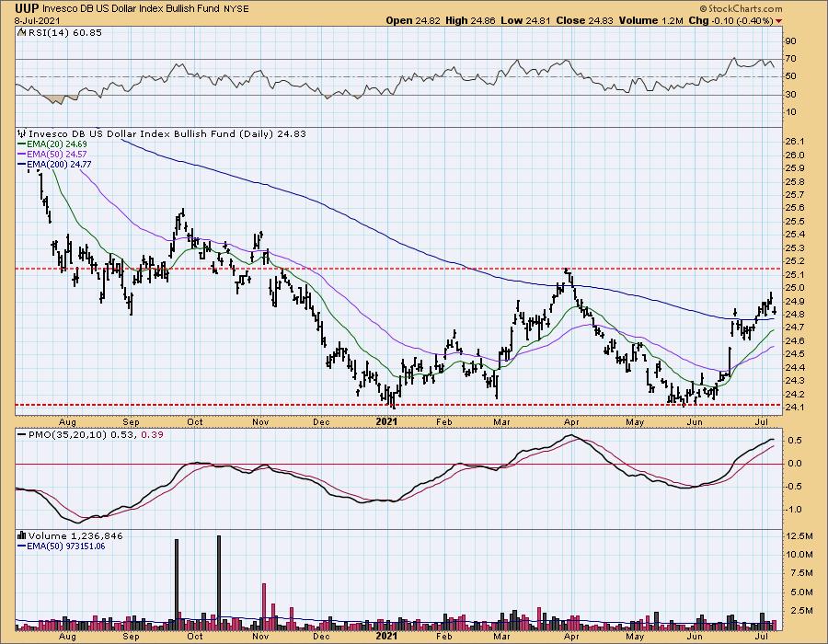
Task: Click the red down arrow after Chg value
Action: click(x=779, y=21)
